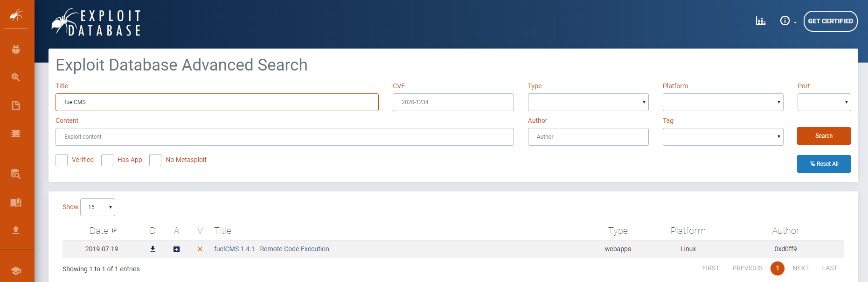Check the No Metasploit filter

click(155, 160)
